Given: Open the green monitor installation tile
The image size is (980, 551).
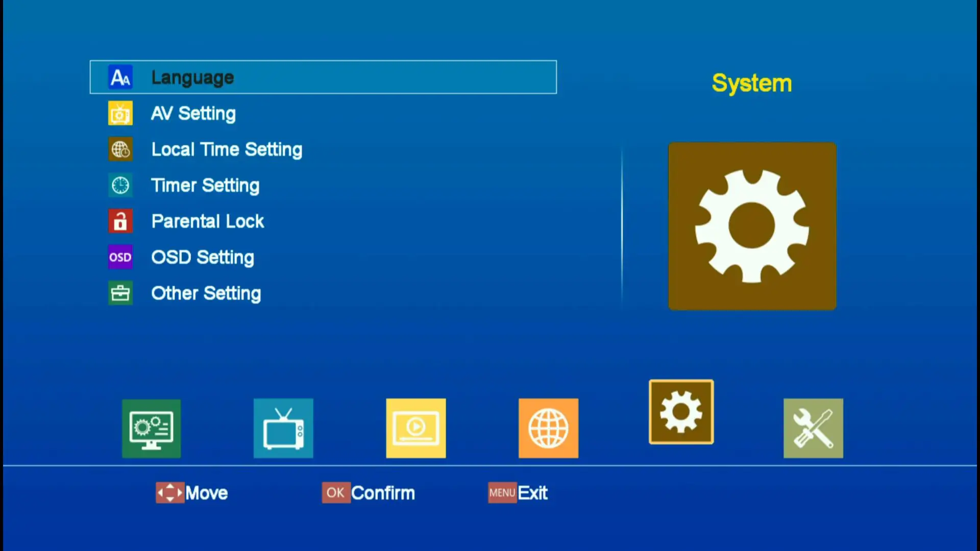Looking at the screenshot, I should coord(151,429).
